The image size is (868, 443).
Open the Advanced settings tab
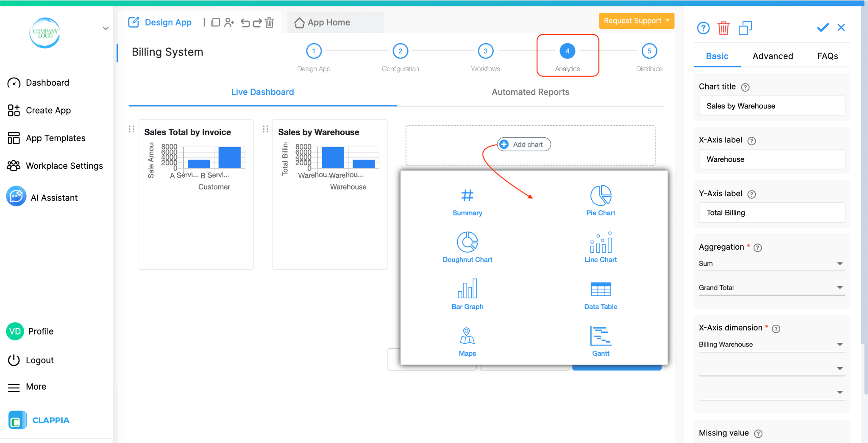pos(772,56)
